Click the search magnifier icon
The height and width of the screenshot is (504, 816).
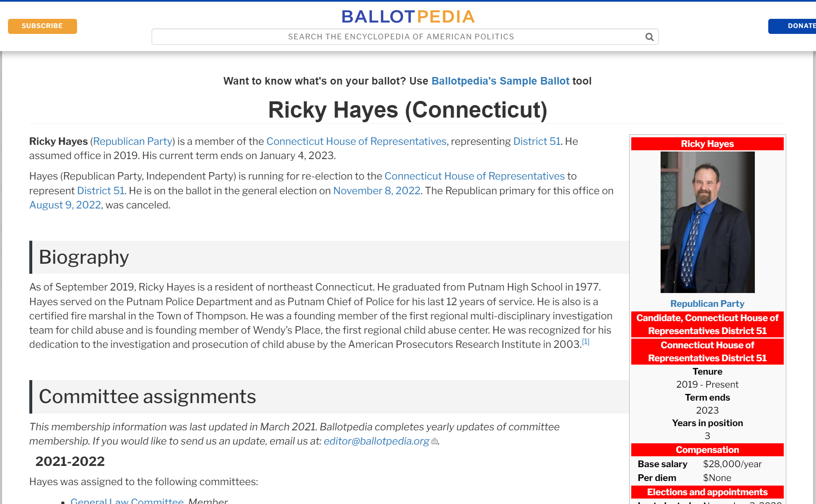tap(649, 37)
